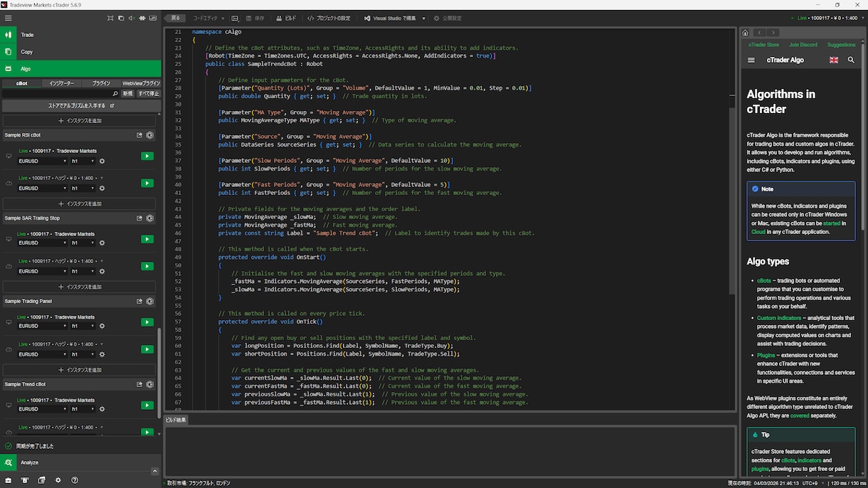Click the search icon in help panel header
This screenshot has height=488, width=868.
(x=851, y=60)
